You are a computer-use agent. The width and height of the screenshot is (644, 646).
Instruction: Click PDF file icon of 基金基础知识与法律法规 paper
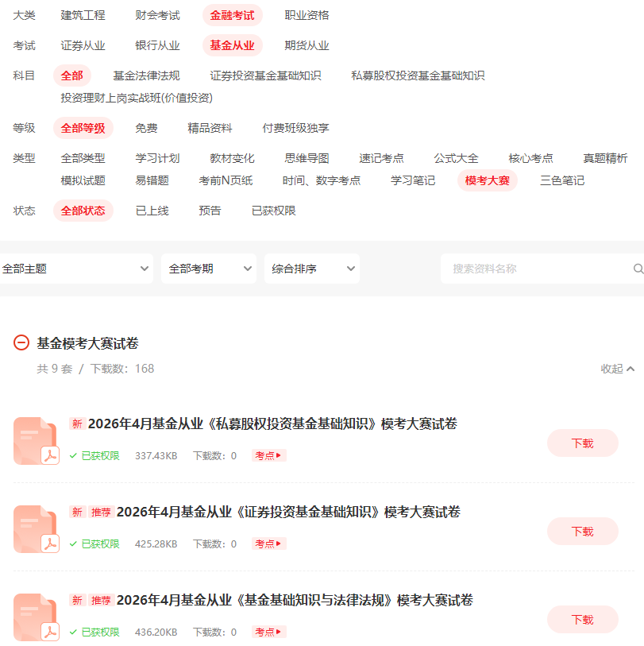tap(37, 617)
